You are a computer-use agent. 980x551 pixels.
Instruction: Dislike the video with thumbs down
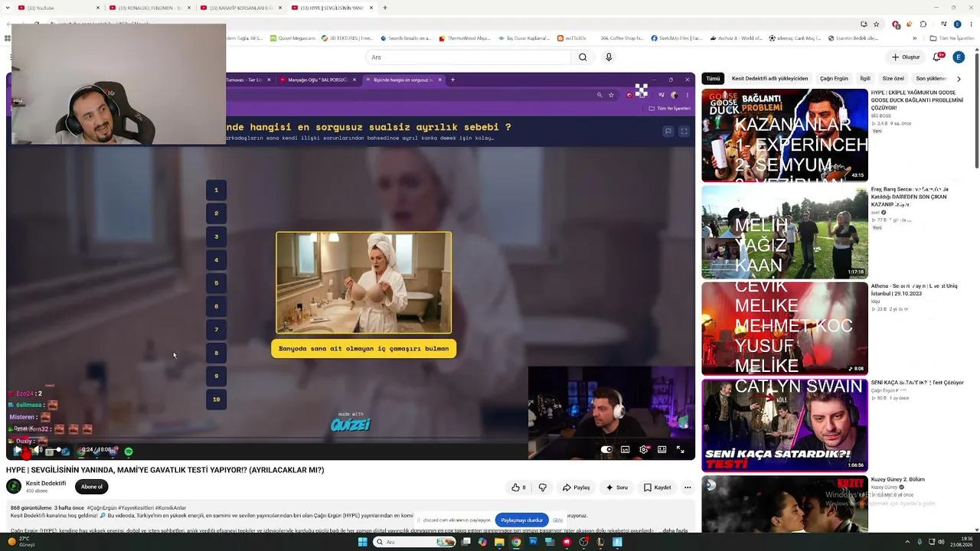coord(543,487)
